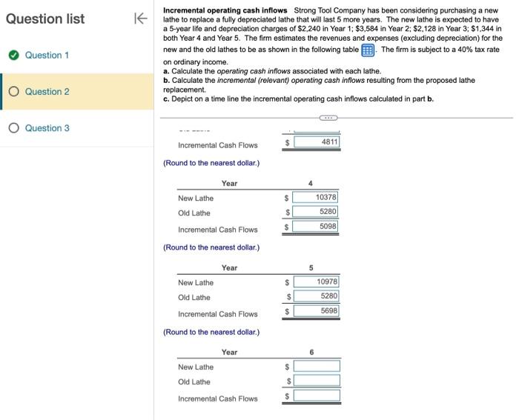Viewport: 519px width, 420px height.
Task: Click 'Round to the nearest dollar' below Year 5
Action: point(211,332)
